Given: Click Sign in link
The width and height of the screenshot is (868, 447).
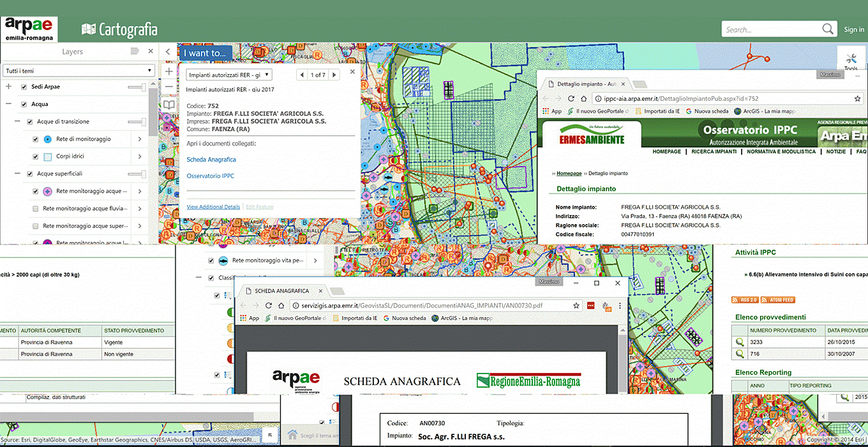Looking at the screenshot, I should (x=854, y=29).
